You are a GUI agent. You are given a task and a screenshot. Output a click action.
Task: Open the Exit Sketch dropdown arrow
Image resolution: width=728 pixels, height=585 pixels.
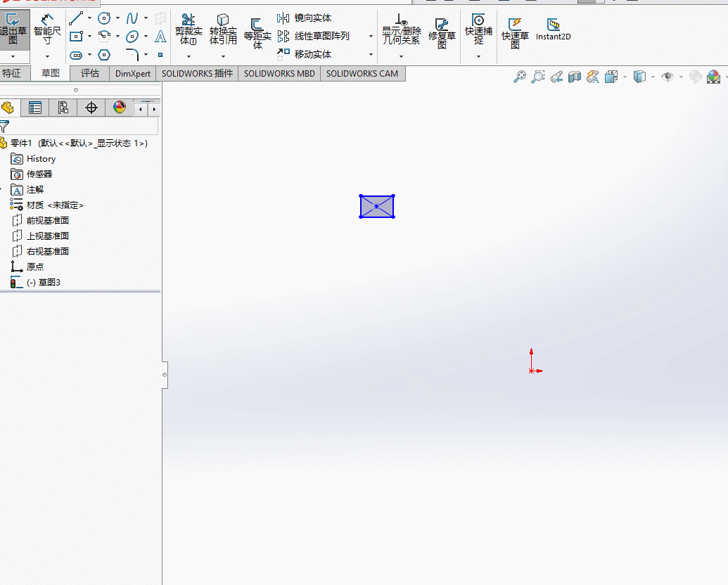tap(13, 57)
